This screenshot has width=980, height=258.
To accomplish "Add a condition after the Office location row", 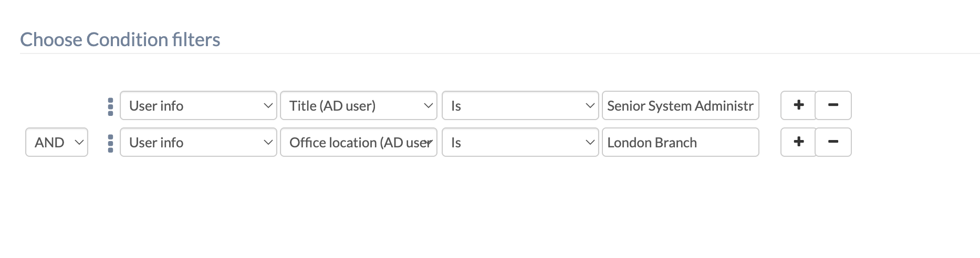I will click(x=798, y=142).
